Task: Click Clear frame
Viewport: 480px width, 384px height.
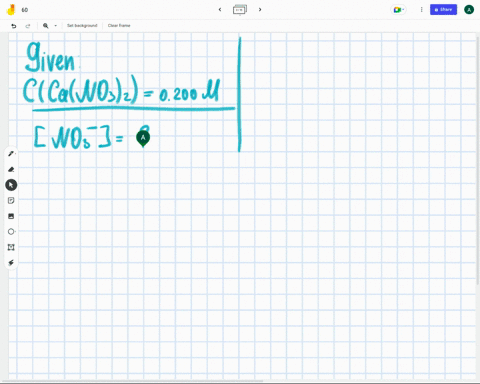Action: (119, 26)
